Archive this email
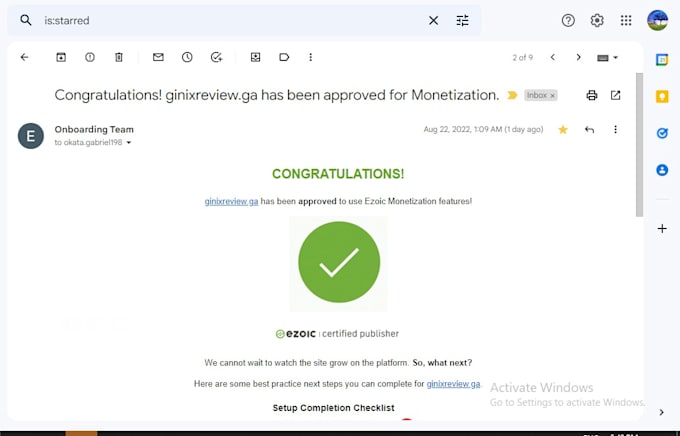The image size is (680, 436). (x=61, y=57)
